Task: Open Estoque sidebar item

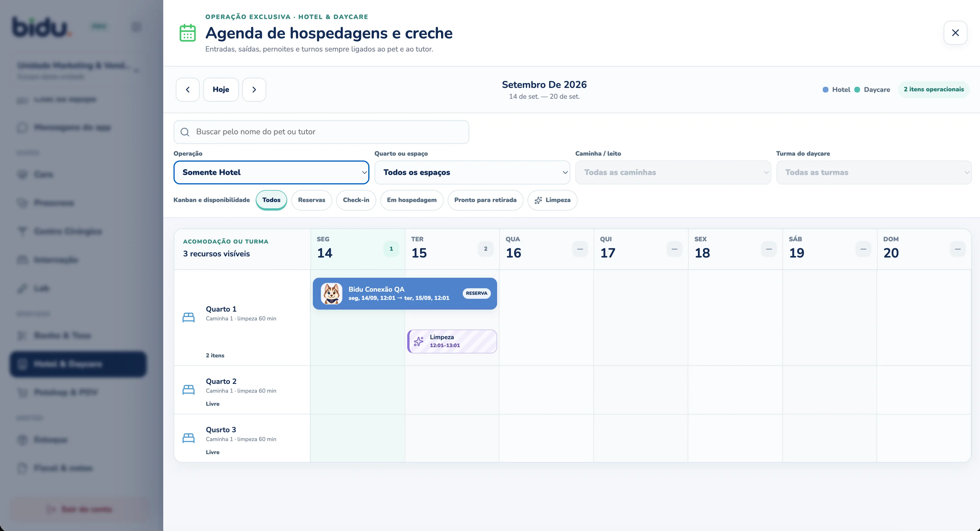Action: tap(78, 440)
